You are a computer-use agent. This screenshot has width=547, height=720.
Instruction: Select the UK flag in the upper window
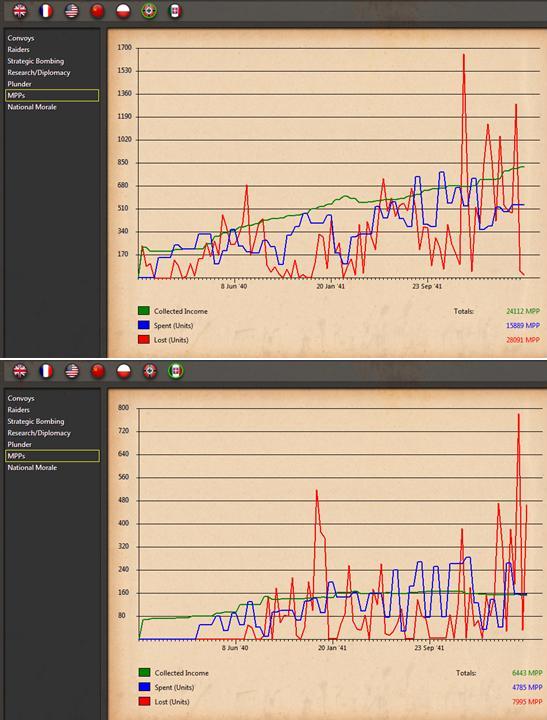19,11
